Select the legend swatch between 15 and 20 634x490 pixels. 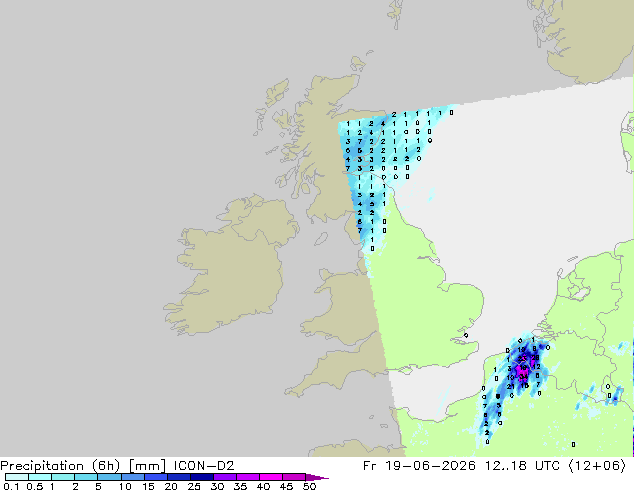[155, 477]
